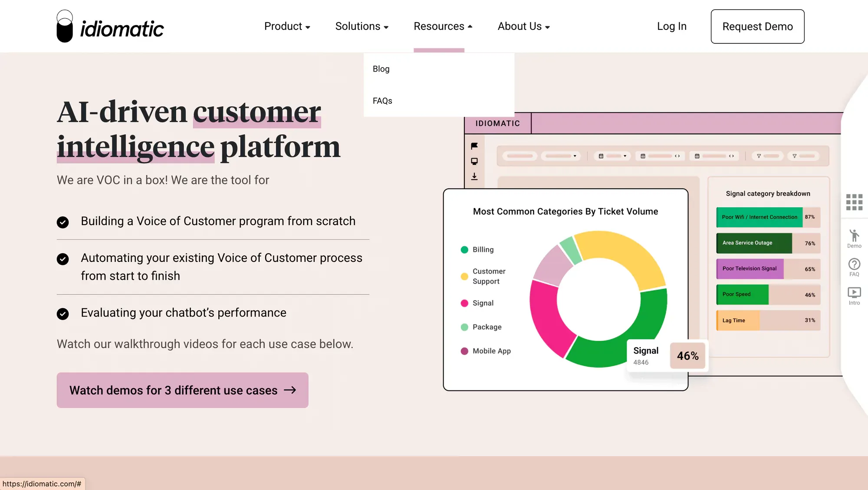Click the Signal legend item
Image resolution: width=868 pixels, height=490 pixels.
477,303
